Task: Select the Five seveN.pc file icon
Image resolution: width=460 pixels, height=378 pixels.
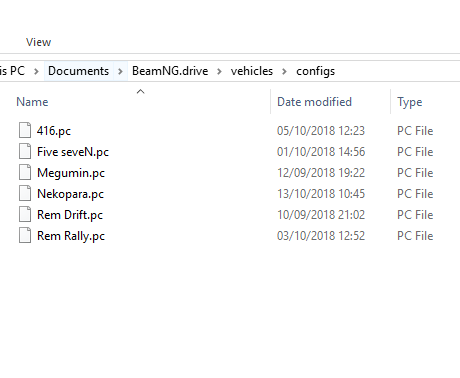Action: (25, 151)
